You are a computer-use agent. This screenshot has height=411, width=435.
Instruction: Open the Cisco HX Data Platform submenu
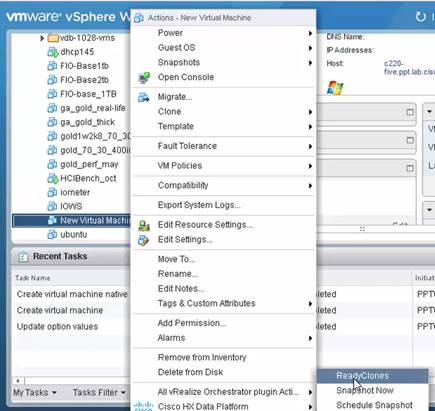[224, 406]
